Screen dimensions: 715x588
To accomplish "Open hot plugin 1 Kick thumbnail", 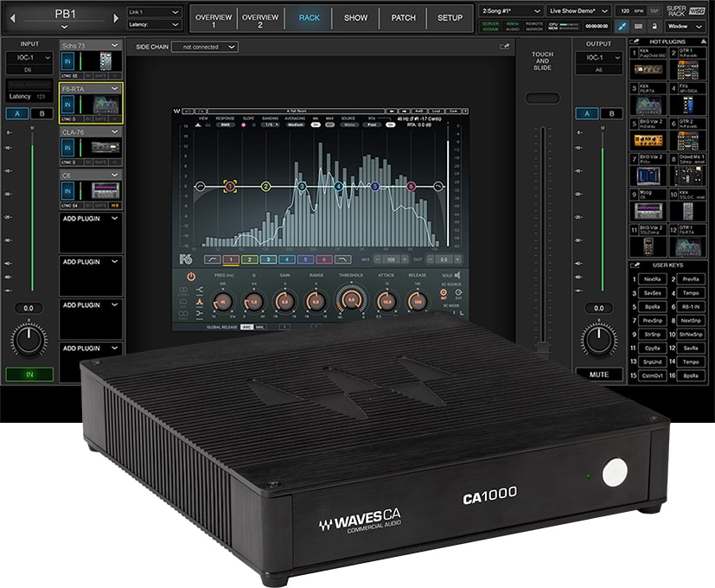I will [x=648, y=69].
